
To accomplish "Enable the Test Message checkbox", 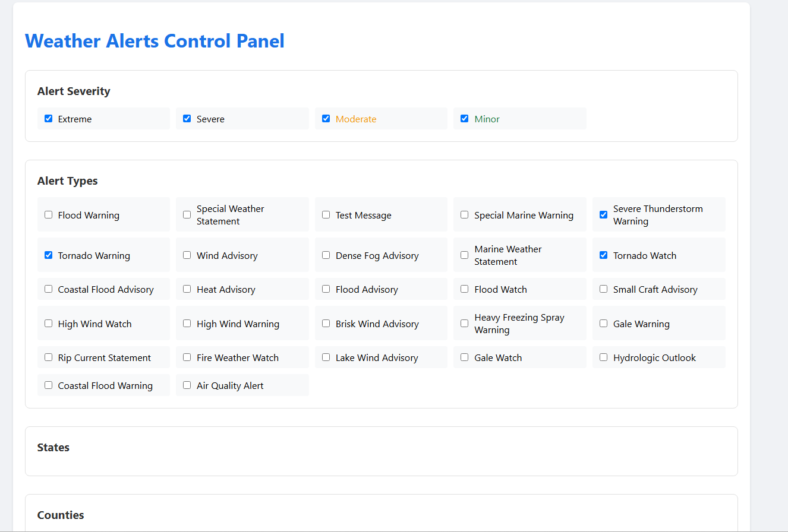I will [x=326, y=215].
